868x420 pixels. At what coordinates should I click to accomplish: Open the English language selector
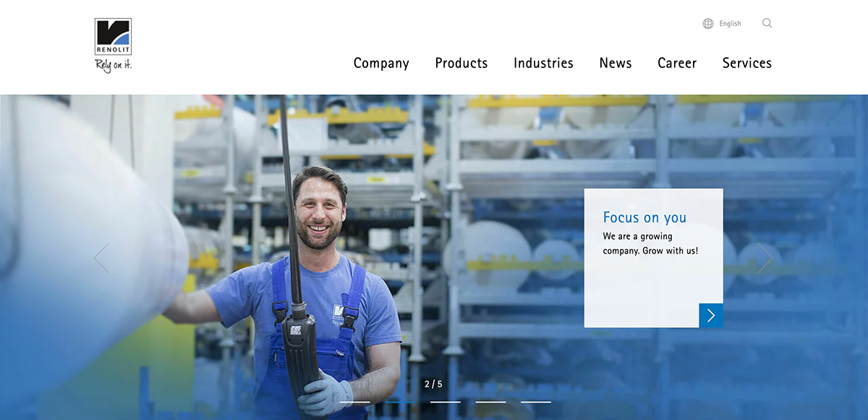730,24
